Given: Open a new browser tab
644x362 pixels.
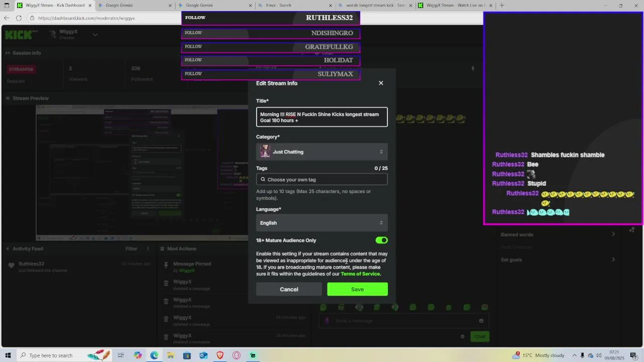Looking at the screenshot, I should [x=502, y=6].
